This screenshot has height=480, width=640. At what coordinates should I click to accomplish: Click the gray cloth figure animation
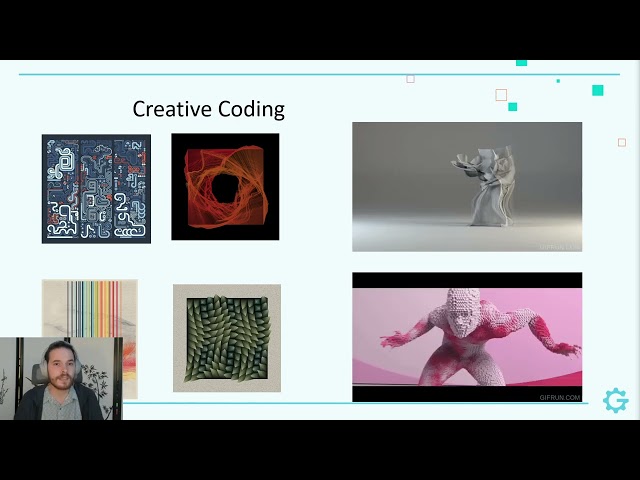tap(467, 187)
